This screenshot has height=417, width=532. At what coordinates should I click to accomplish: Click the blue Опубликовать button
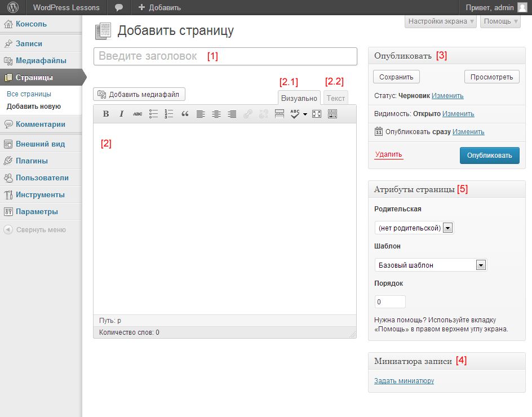coord(489,156)
